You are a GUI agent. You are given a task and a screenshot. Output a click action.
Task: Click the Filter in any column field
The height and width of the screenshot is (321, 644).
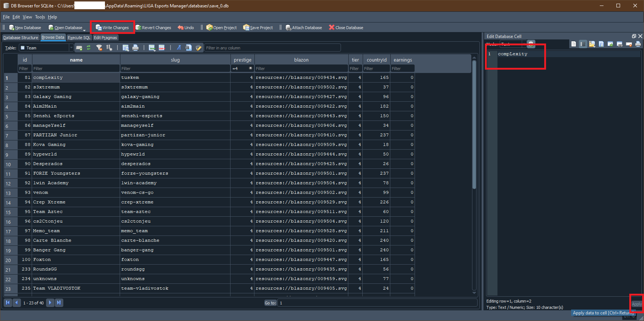point(272,48)
